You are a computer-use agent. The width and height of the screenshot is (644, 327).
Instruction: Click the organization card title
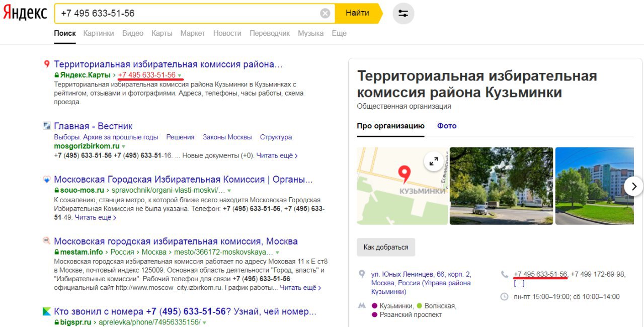pos(477,84)
